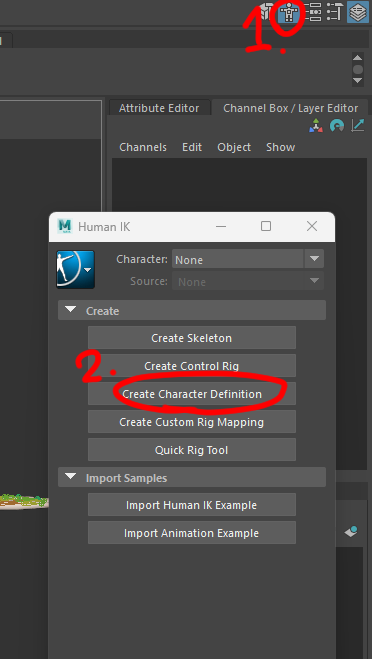
Task: Collapse the Create section
Action: (x=192, y=311)
